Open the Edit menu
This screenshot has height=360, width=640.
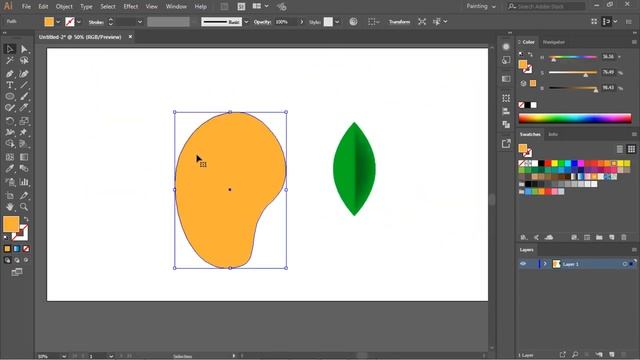click(43, 7)
